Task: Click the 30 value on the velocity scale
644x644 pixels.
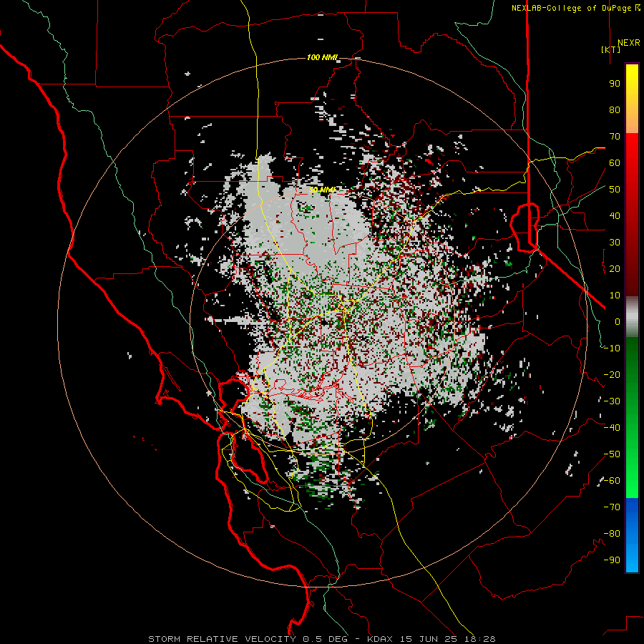Action: pos(615,243)
